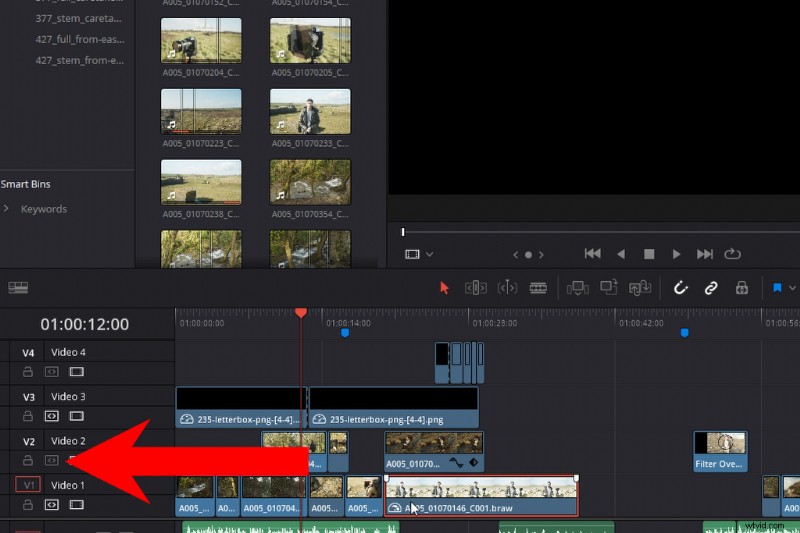This screenshot has width=800, height=533.
Task: Lock the Video 1 track
Action: coord(28,505)
